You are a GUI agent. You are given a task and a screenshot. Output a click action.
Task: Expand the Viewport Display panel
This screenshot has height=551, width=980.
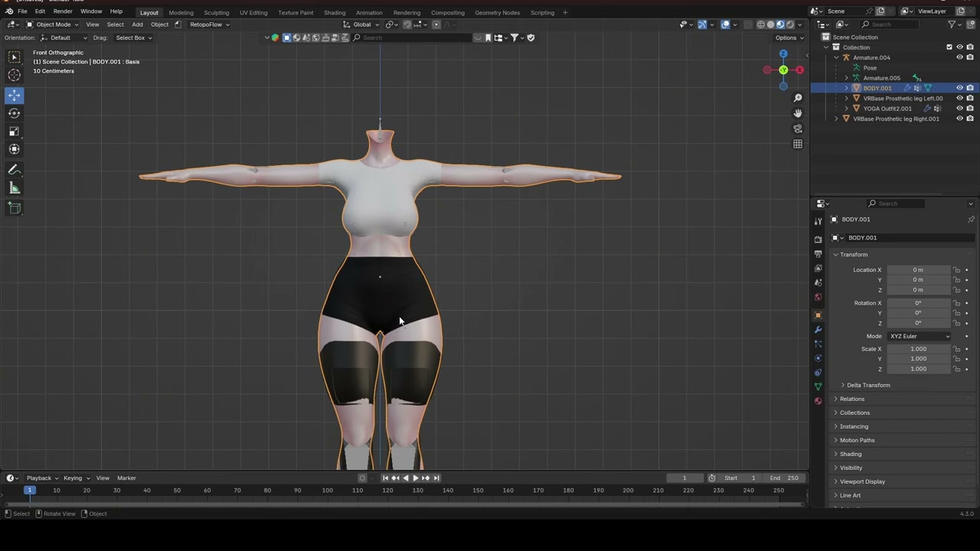(x=862, y=481)
